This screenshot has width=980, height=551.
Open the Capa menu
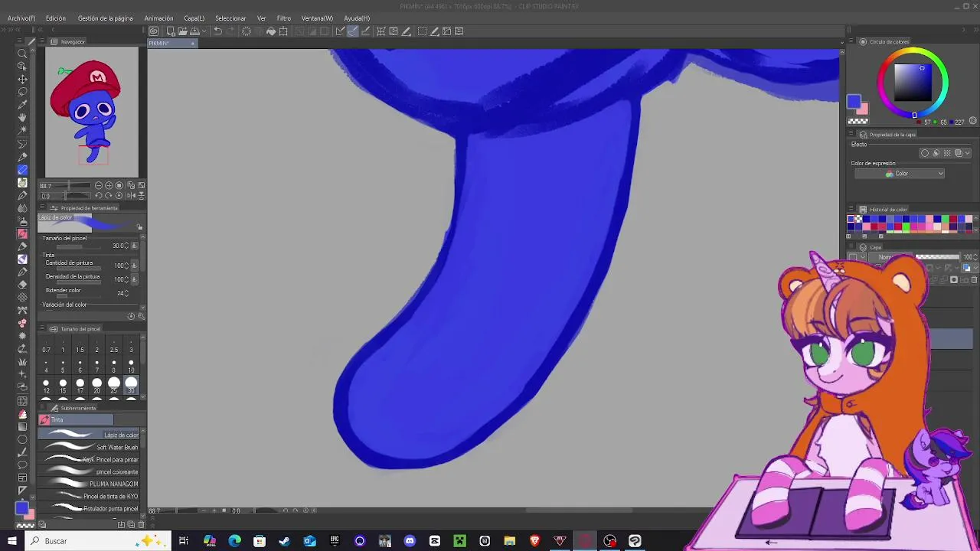point(194,18)
